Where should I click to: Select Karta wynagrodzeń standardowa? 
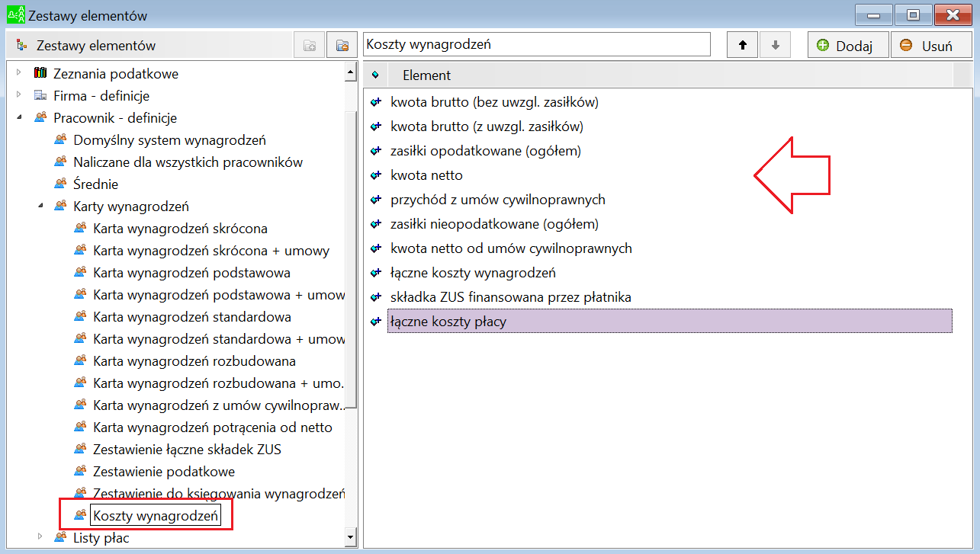click(192, 317)
